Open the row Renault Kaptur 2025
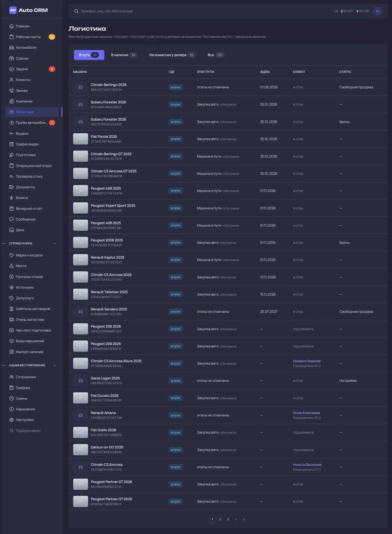Image resolution: width=392 pixels, height=534 pixels. pyautogui.click(x=228, y=260)
